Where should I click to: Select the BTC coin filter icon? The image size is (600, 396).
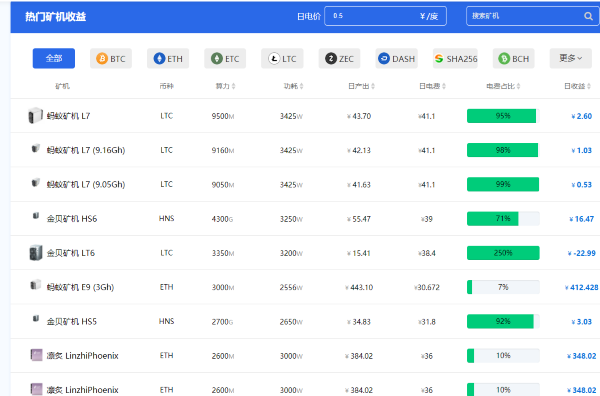(102, 59)
